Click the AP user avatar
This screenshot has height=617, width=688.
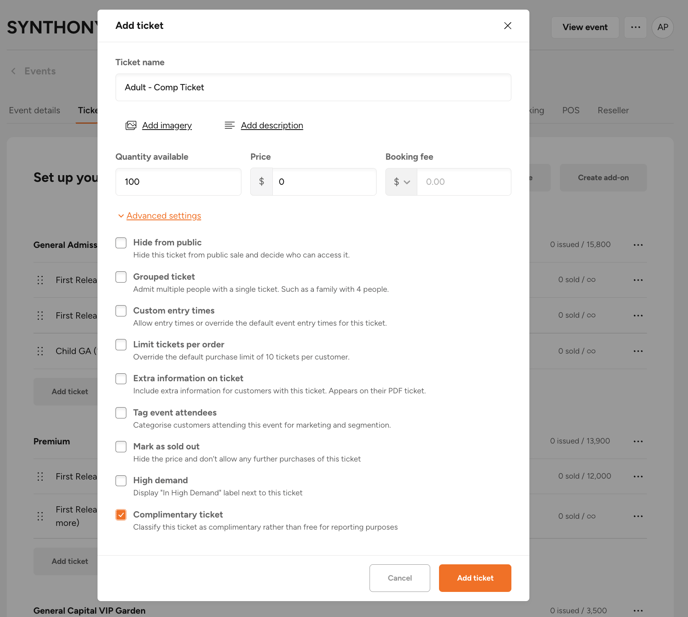[x=662, y=28]
